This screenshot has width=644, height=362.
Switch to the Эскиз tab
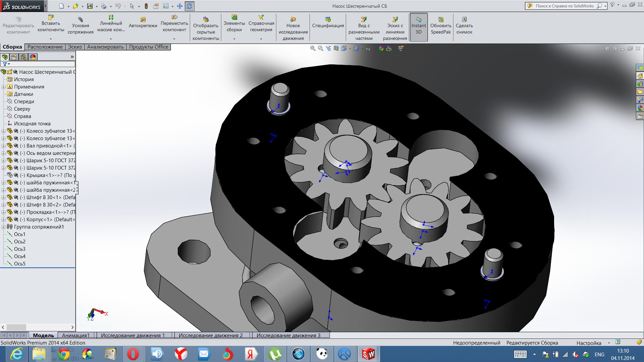pyautogui.click(x=75, y=47)
